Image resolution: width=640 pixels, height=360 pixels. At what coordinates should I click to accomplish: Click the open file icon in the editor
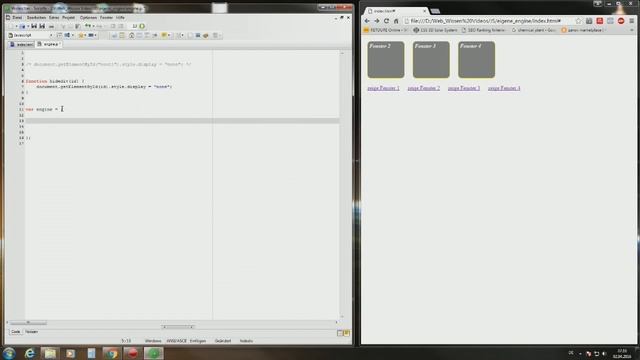[x=22, y=26]
